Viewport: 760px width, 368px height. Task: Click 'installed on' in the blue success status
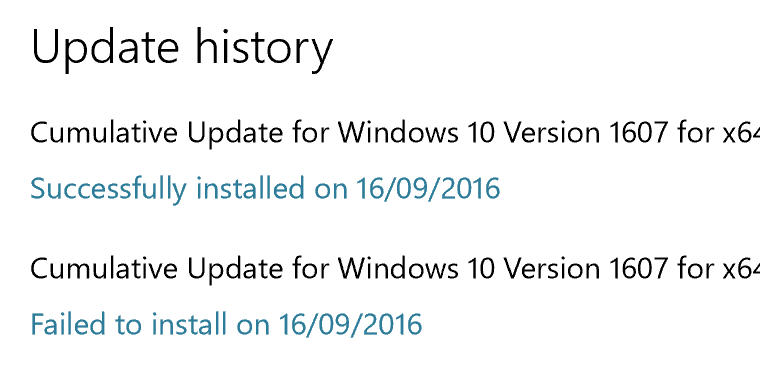click(271, 188)
